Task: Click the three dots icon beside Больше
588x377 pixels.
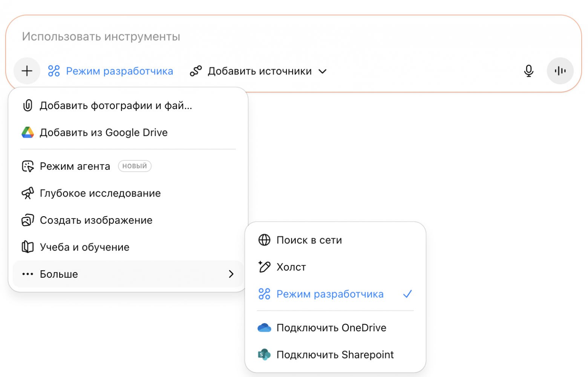Action: [x=28, y=274]
